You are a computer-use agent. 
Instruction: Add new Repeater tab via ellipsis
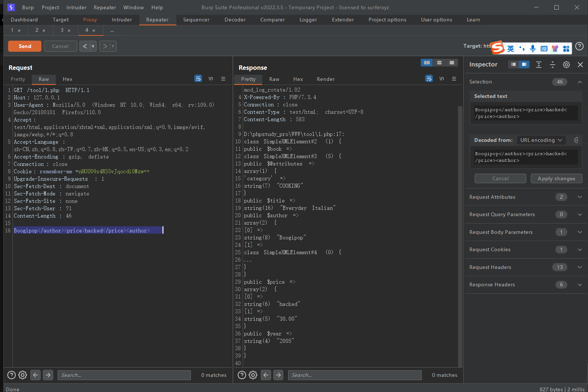pos(112,30)
